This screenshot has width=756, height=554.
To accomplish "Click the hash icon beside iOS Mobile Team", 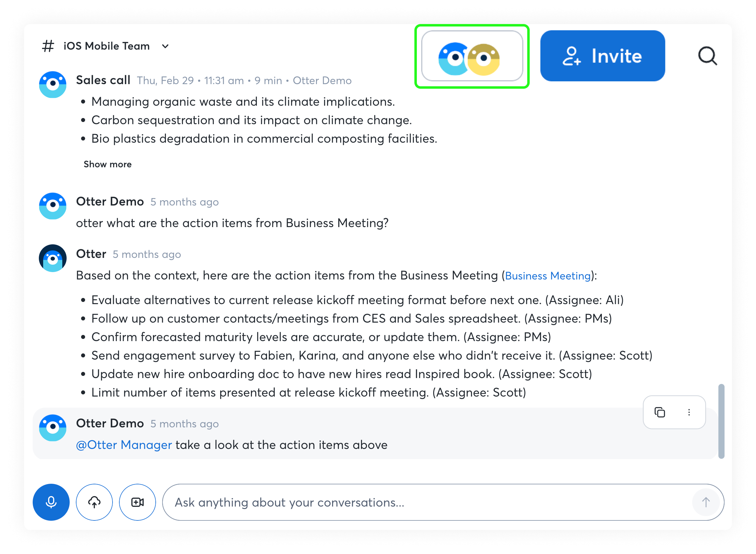I will tap(48, 46).
